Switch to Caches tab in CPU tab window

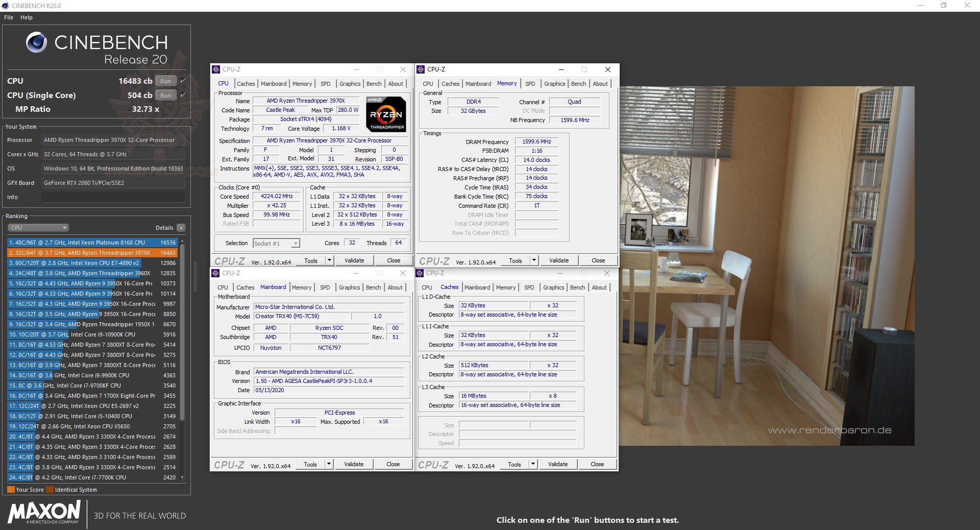tap(246, 84)
